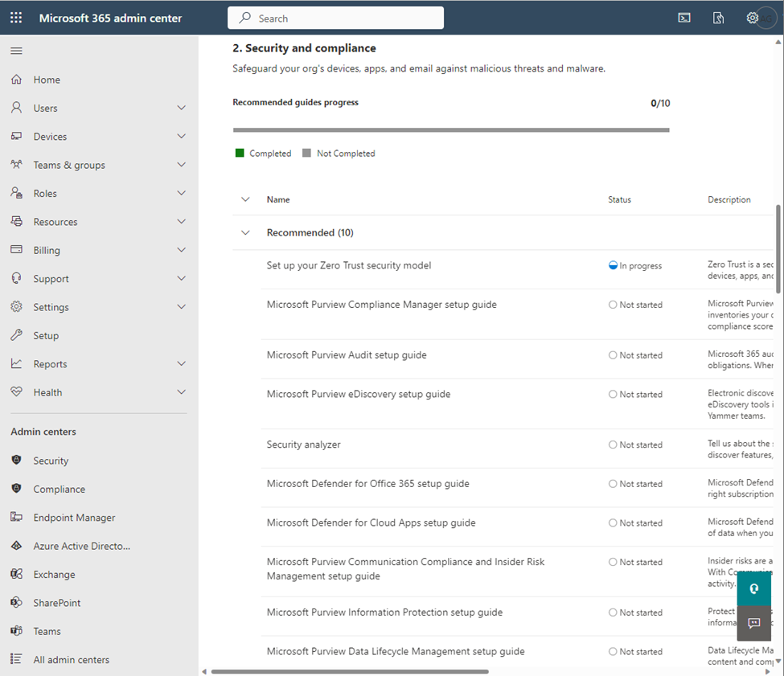Open Microsoft Purview Information Protection setup guide
The image size is (784, 676).
pyautogui.click(x=384, y=612)
